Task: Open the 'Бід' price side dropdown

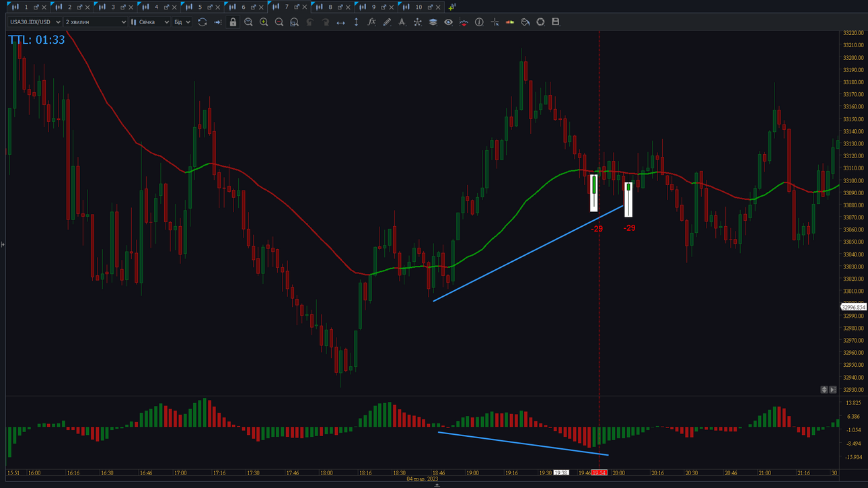Action: point(182,22)
